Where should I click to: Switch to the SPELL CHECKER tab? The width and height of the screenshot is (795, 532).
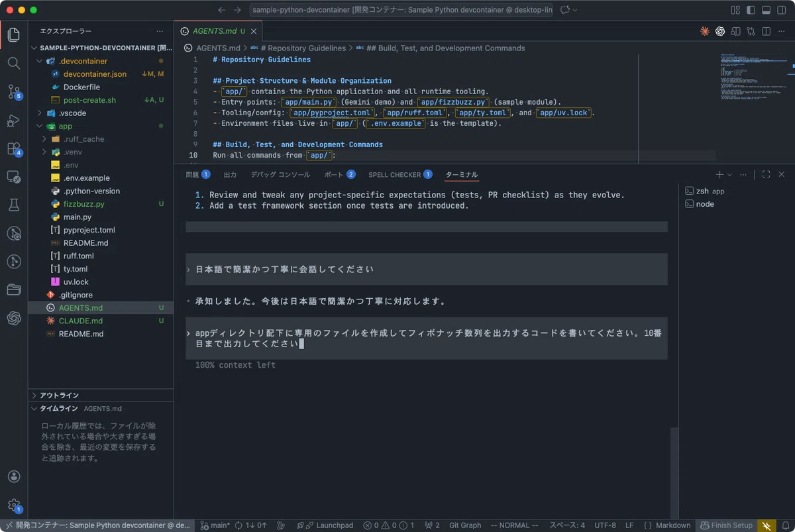click(x=400, y=174)
